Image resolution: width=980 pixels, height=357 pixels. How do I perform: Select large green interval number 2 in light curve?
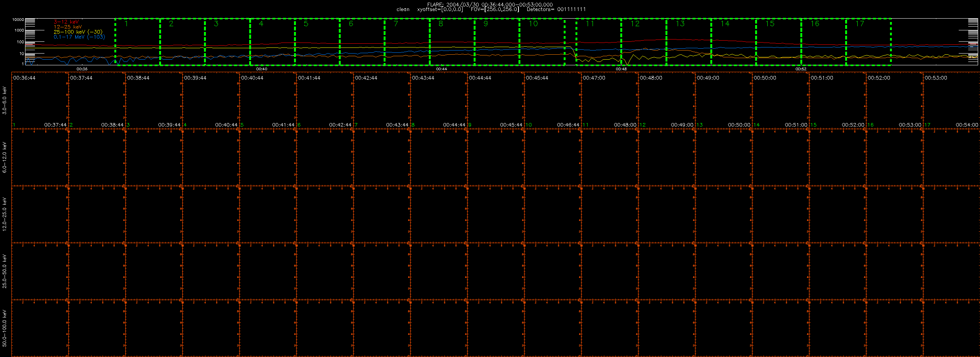171,24
